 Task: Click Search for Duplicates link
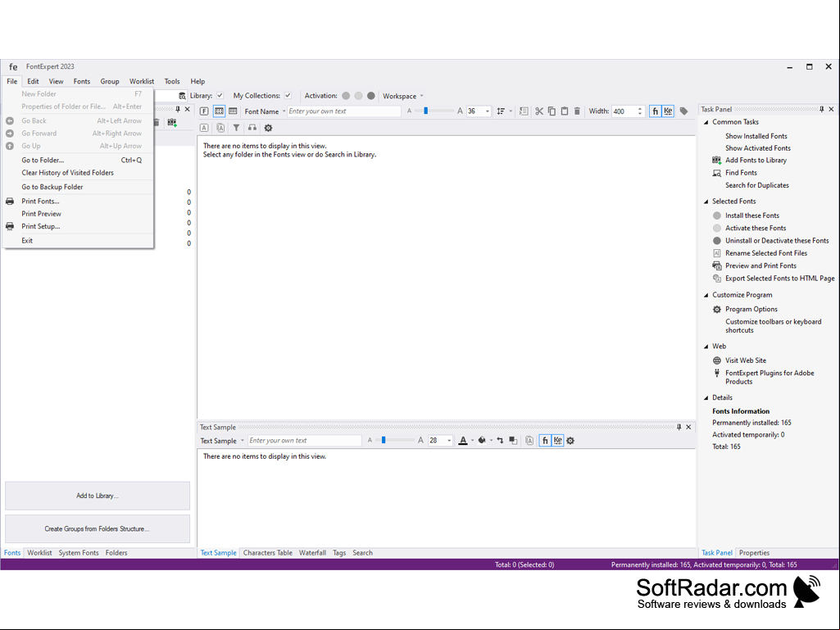click(x=757, y=185)
